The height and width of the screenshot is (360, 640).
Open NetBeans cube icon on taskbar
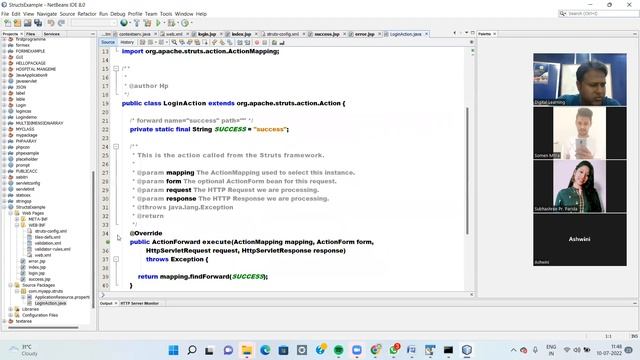coord(467,350)
